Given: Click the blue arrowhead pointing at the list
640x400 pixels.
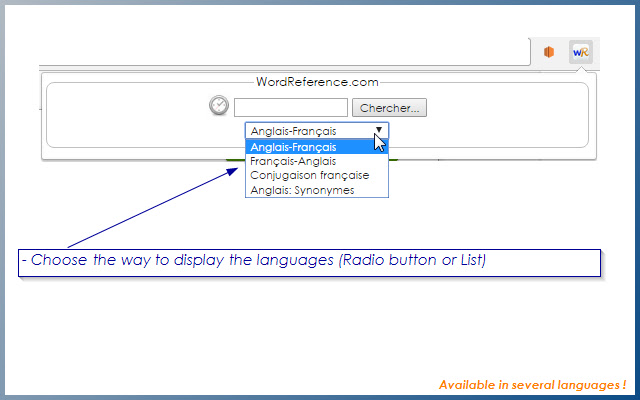Looking at the screenshot, I should tap(232, 171).
